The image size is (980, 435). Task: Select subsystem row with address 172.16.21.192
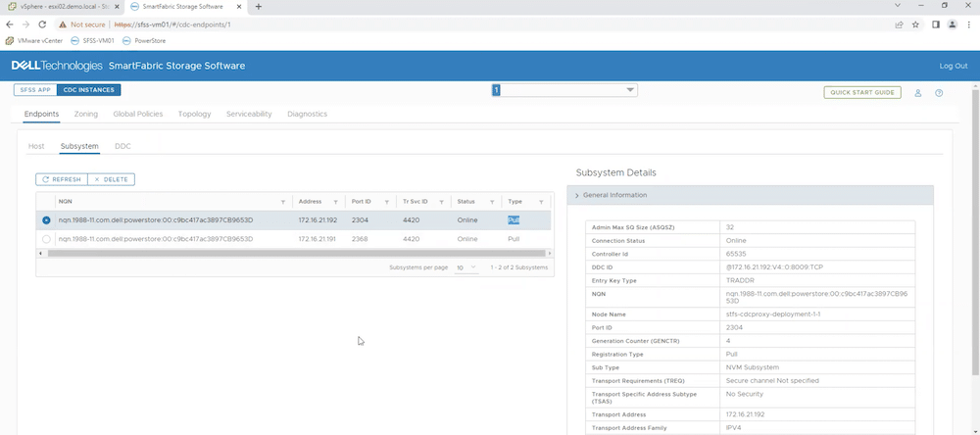[46, 220]
